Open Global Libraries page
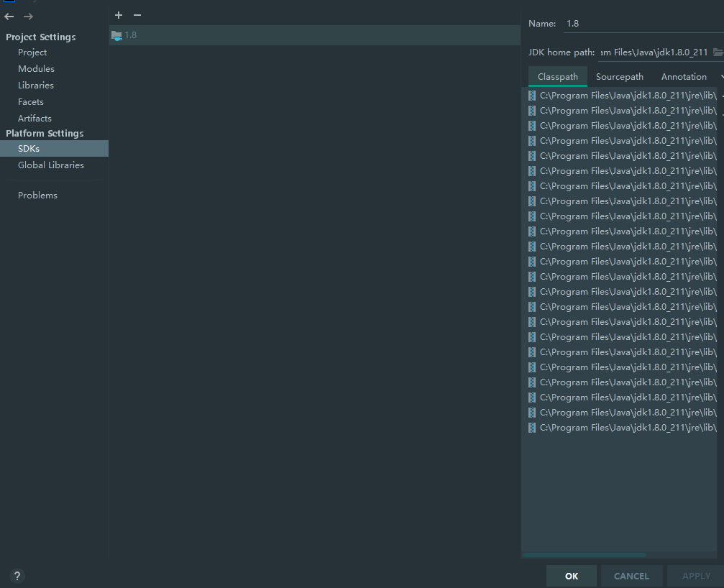 tap(51, 165)
